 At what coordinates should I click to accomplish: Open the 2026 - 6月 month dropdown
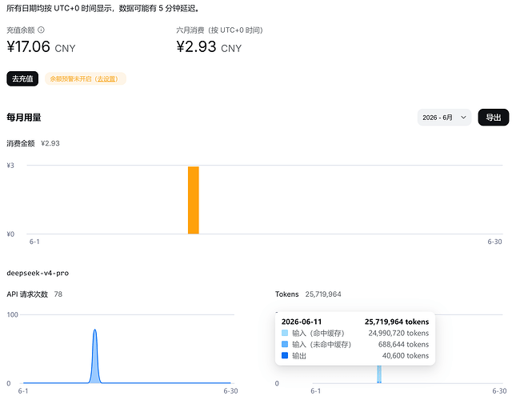tap(444, 118)
